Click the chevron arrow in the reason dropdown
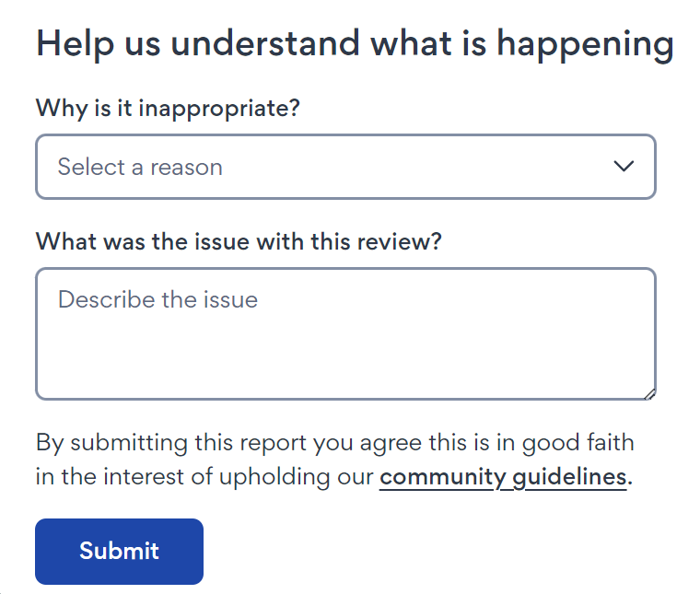700x594 pixels. [x=624, y=167]
